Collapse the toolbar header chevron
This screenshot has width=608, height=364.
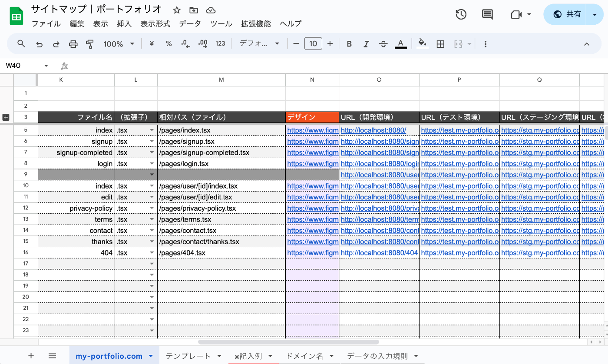586,44
